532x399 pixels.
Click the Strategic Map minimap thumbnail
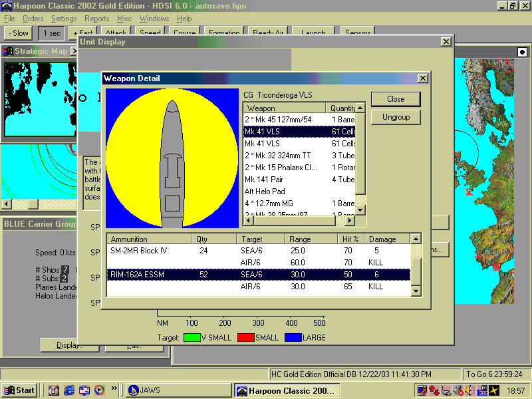40,99
